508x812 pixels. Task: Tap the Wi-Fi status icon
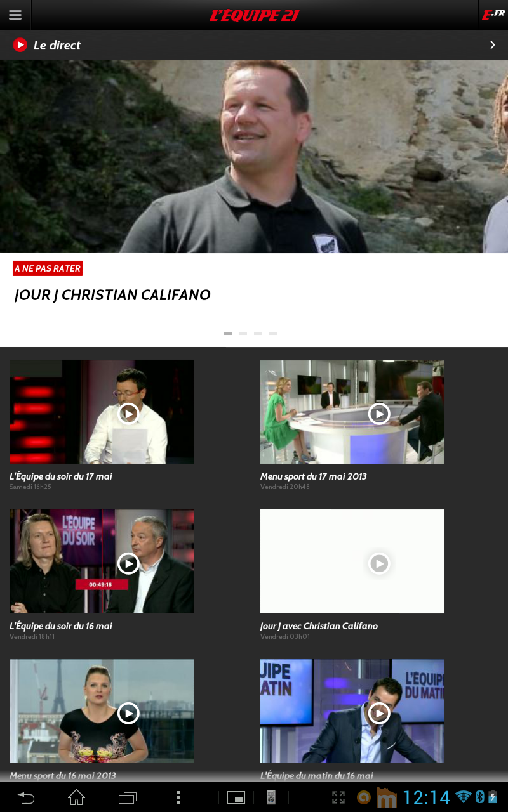pyautogui.click(x=464, y=797)
